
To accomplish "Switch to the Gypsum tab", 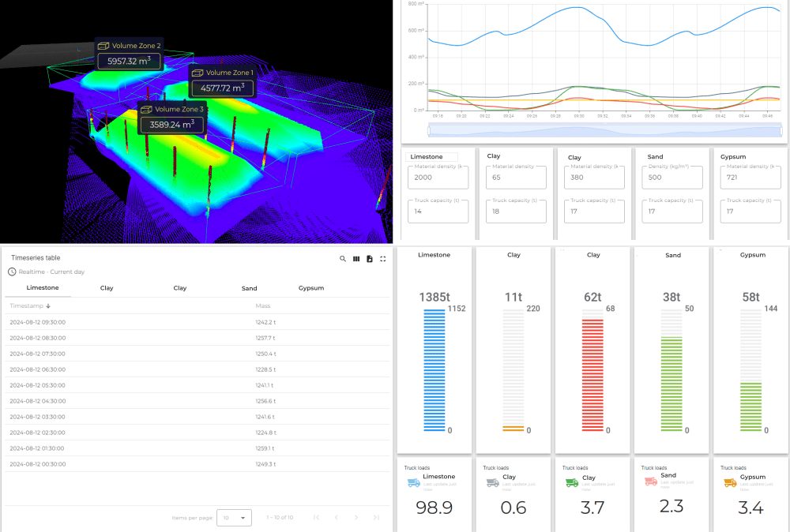I will click(311, 288).
